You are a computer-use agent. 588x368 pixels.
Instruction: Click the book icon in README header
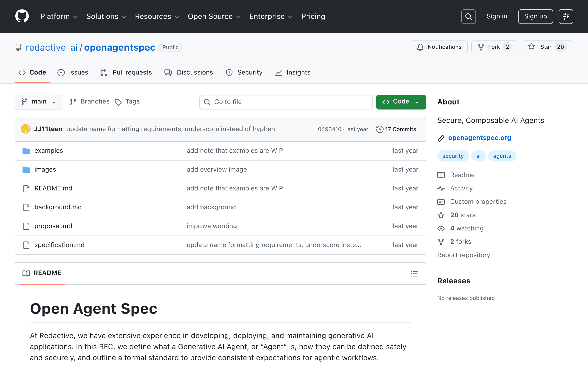26,273
